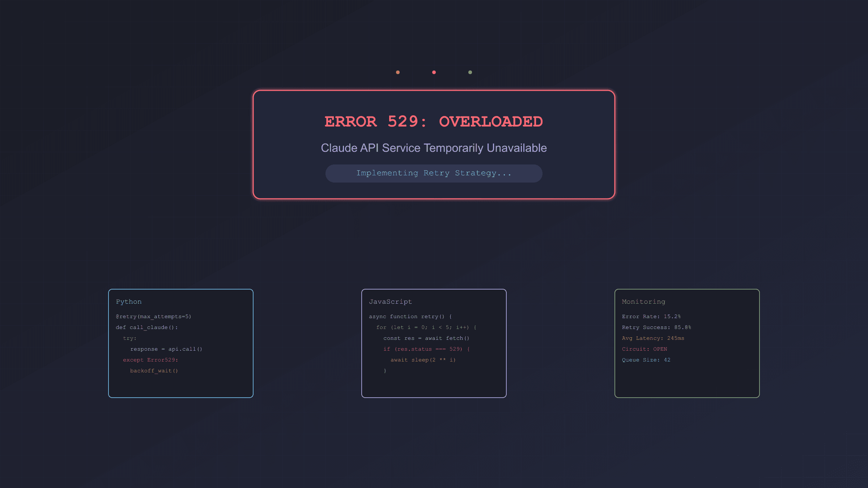This screenshot has width=868, height=488.
Task: Click the ERROR 529: OVERLOADED heading
Action: click(434, 121)
